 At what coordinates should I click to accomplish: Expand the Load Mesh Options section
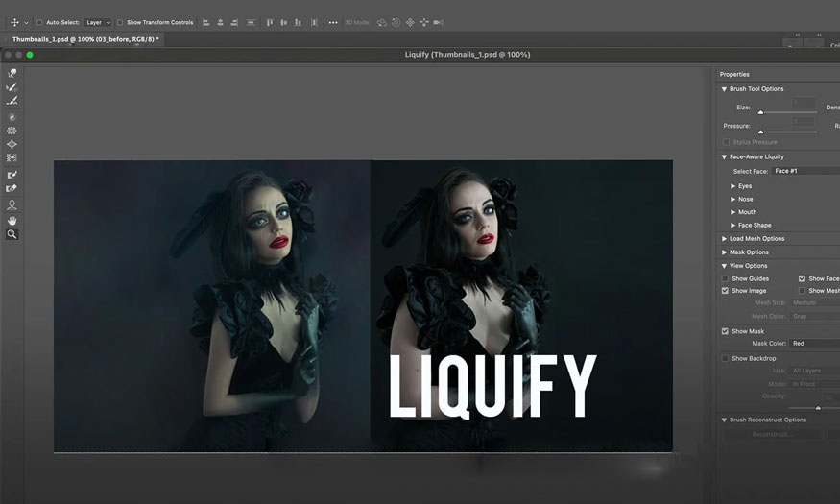point(724,239)
